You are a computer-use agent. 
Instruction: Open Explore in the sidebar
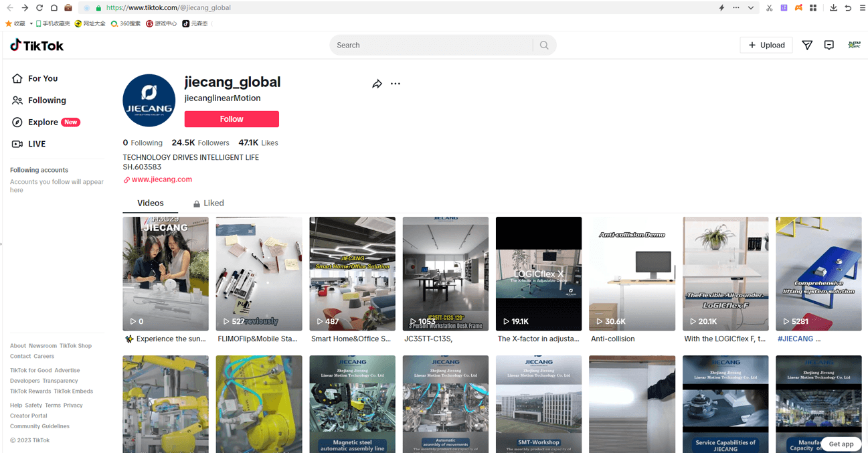click(43, 122)
